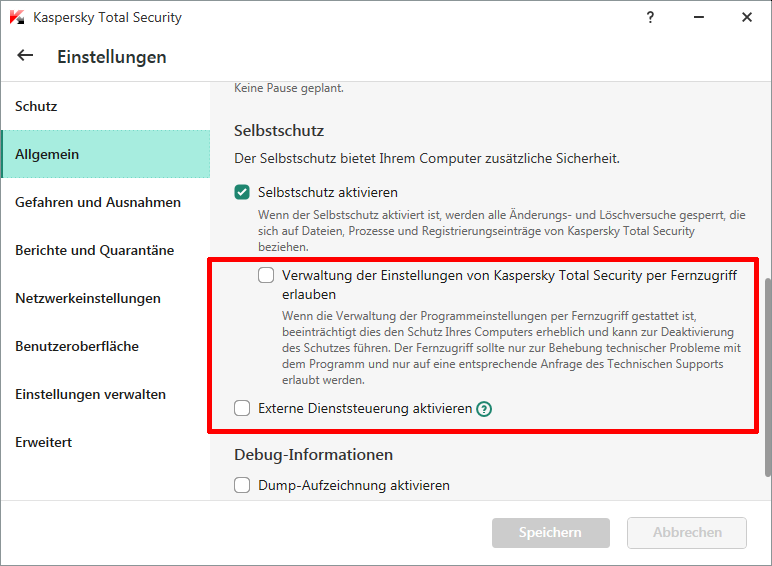Open the Schutz settings section
Image resolution: width=772 pixels, height=566 pixels.
click(36, 106)
